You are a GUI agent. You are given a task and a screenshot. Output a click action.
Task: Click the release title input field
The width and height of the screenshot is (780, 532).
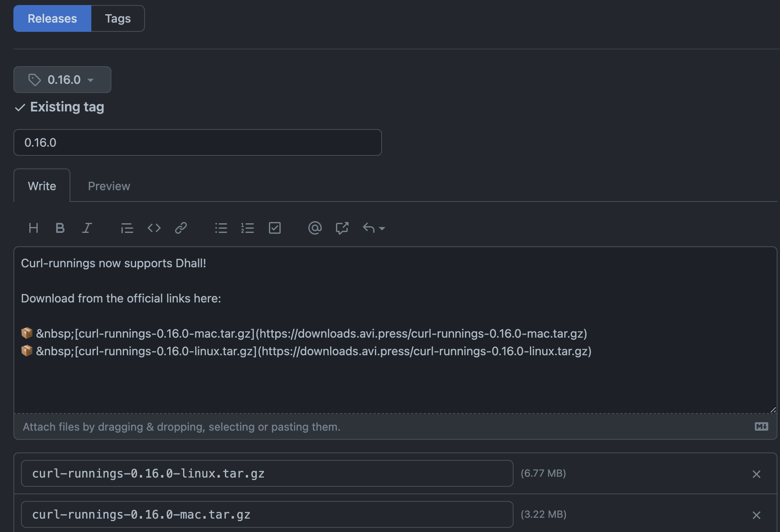(x=197, y=142)
